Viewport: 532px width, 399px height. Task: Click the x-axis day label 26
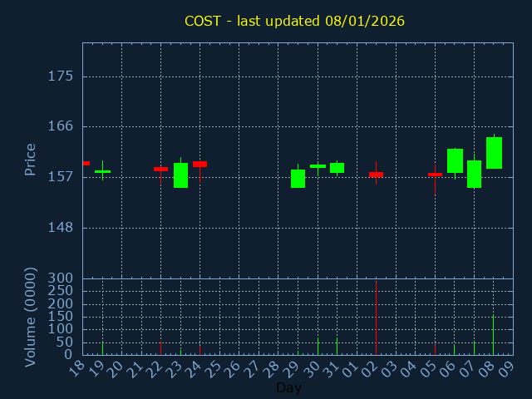pos(234,369)
